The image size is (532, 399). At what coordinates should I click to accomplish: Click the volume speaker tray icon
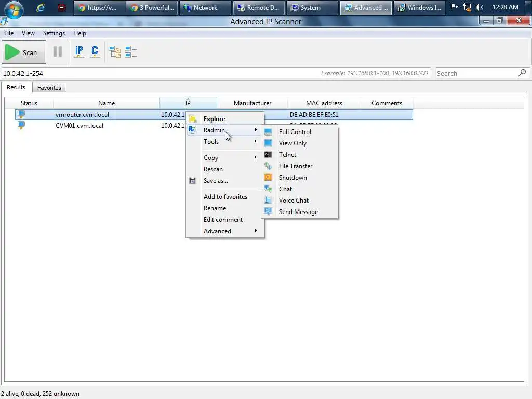pos(480,7)
